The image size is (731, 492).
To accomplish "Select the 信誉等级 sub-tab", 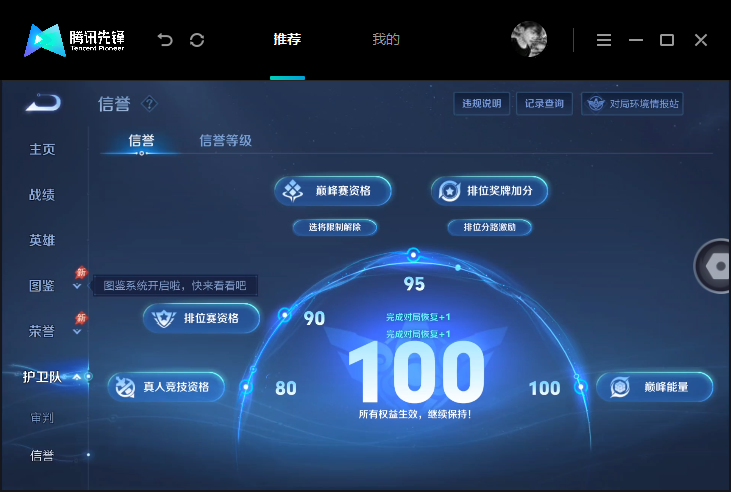I will [x=226, y=140].
